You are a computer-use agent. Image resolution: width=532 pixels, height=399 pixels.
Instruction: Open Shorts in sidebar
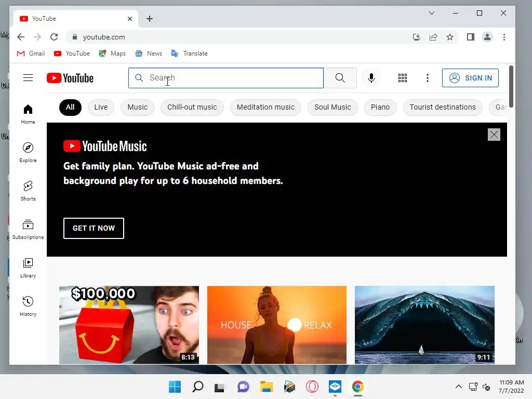pyautogui.click(x=28, y=191)
